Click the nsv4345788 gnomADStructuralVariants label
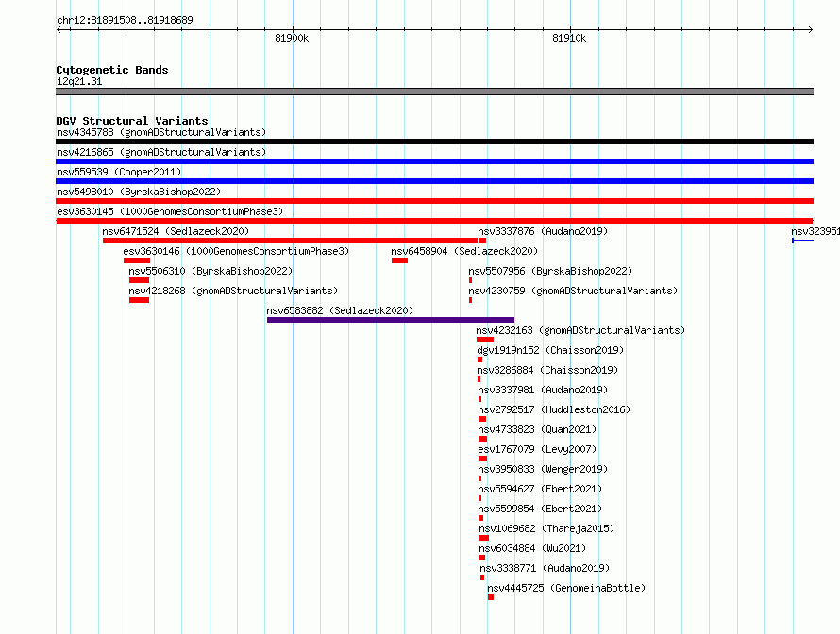Screen dimensions: 840x634 161,132
